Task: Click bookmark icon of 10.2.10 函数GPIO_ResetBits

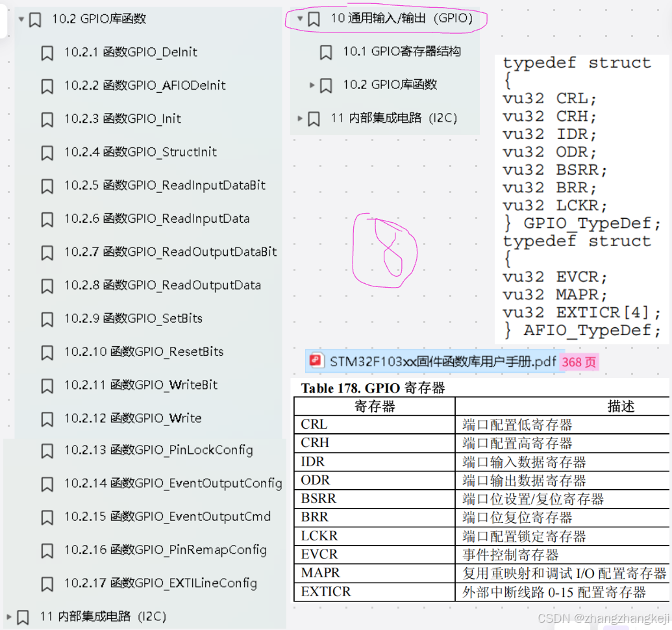Action: coord(47,353)
